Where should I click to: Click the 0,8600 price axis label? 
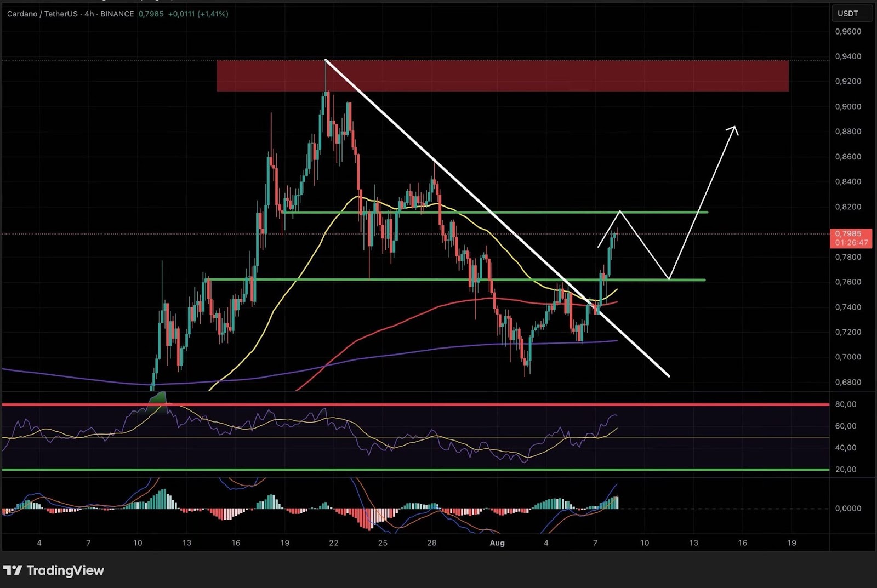coord(848,157)
